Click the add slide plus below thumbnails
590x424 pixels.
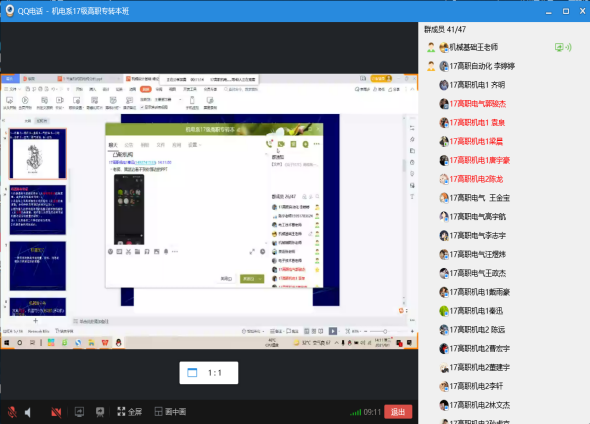tap(35, 321)
